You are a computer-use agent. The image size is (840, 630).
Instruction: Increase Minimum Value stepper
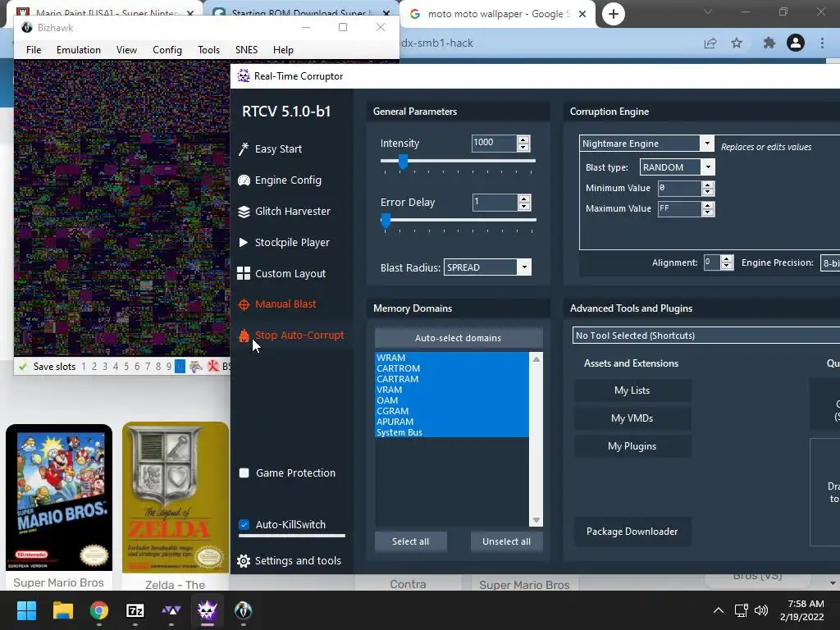click(x=708, y=185)
